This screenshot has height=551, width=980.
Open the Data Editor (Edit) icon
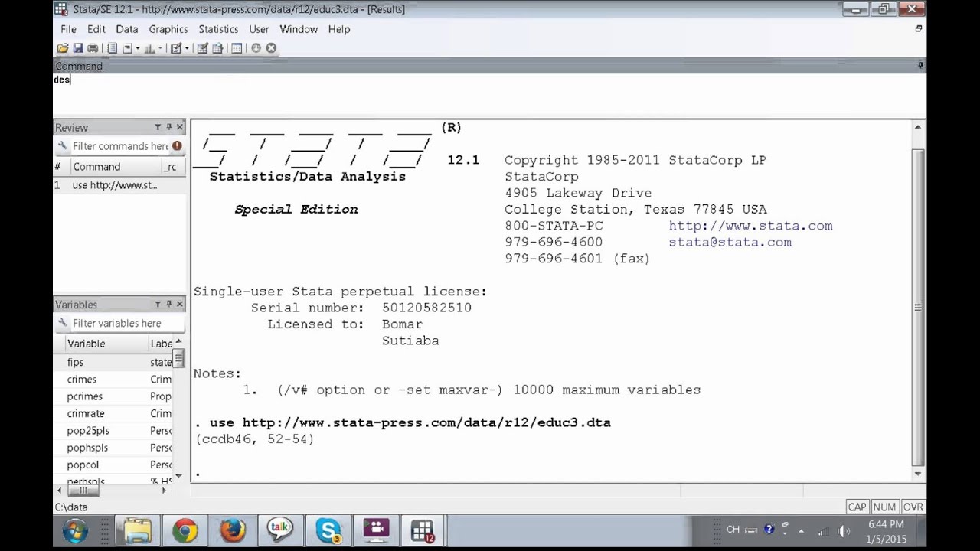[203, 48]
